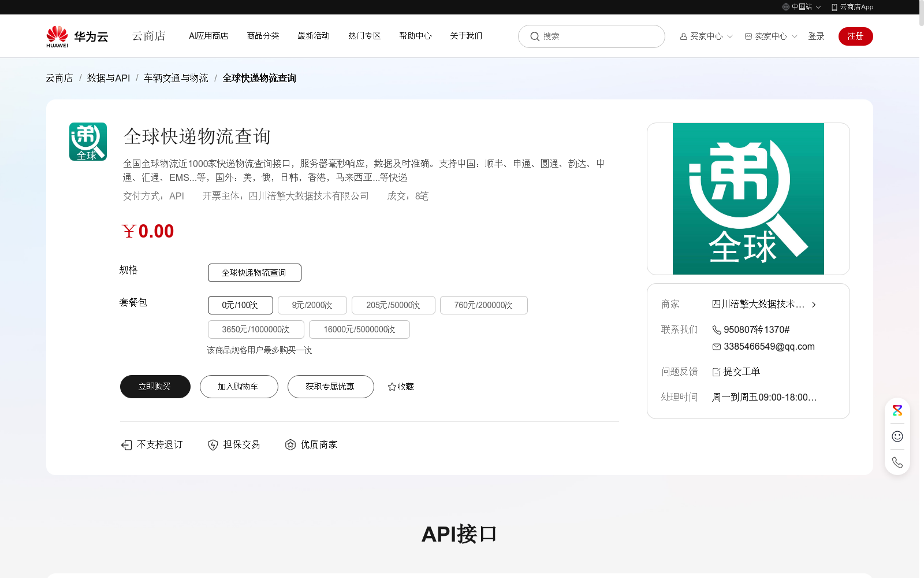The height and width of the screenshot is (578, 924).
Task: Open the 帮助中心 menu
Action: [x=415, y=36]
